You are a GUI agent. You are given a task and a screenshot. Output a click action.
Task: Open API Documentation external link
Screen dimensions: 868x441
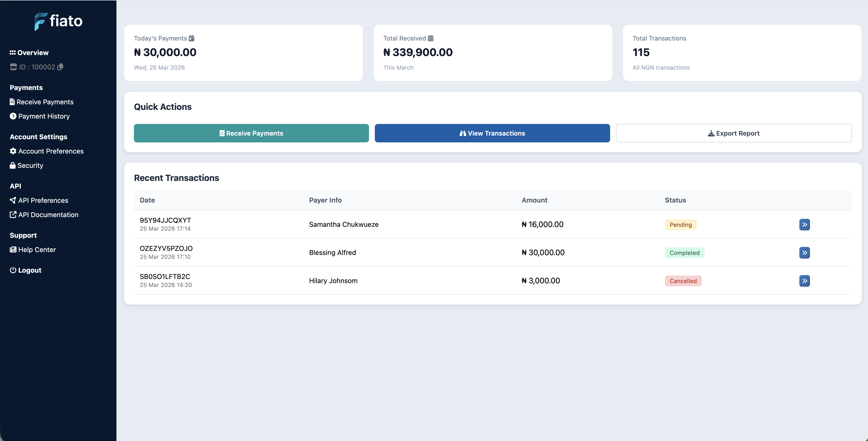[x=48, y=215]
